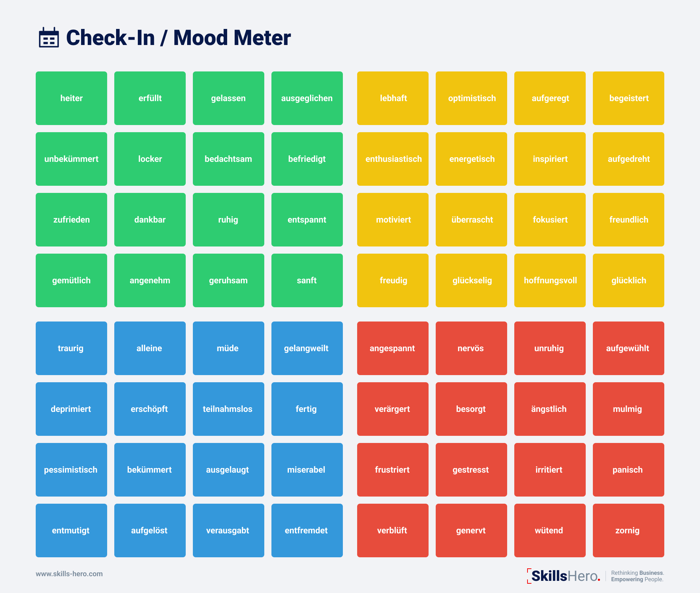Open the www.skills-hero.com link

69,574
